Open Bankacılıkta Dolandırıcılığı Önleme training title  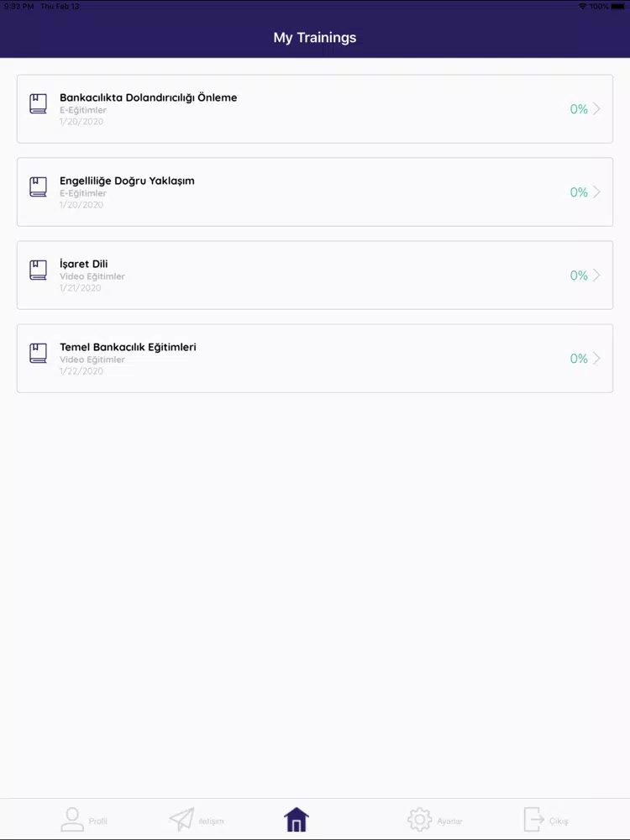pos(149,97)
